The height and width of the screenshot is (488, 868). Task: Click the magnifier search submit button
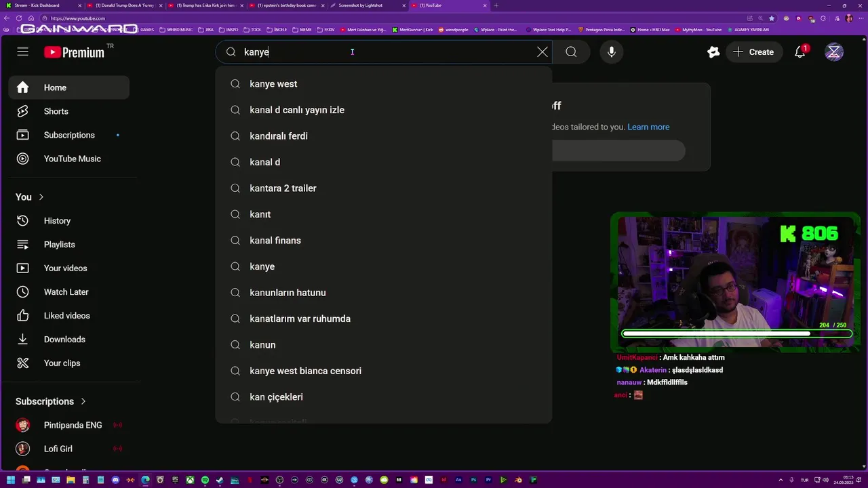click(571, 52)
